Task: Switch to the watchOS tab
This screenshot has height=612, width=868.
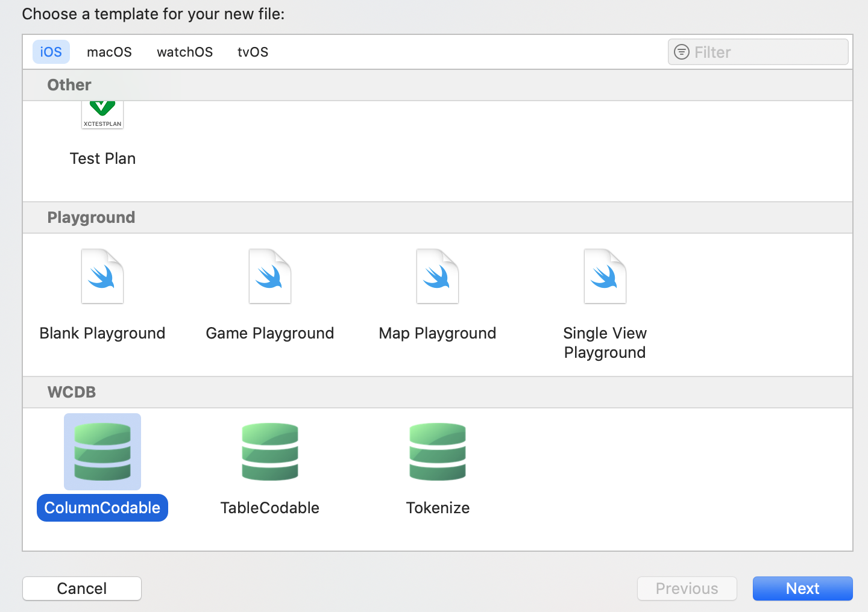Action: [x=185, y=52]
